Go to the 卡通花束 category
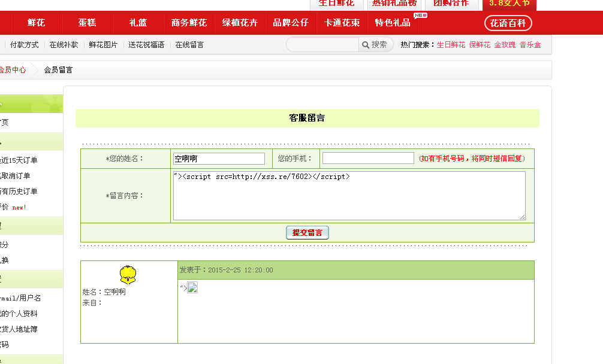Image resolution: width=603 pixels, height=364 pixels. pyautogui.click(x=342, y=23)
